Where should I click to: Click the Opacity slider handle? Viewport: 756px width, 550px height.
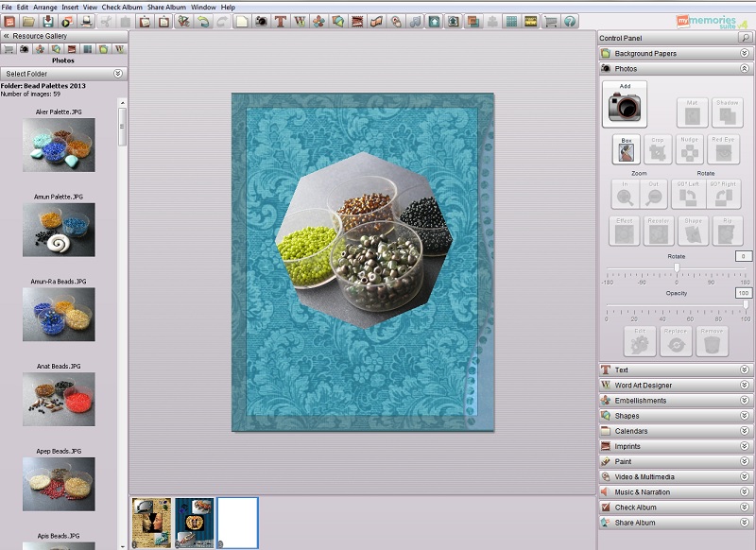[746, 304]
